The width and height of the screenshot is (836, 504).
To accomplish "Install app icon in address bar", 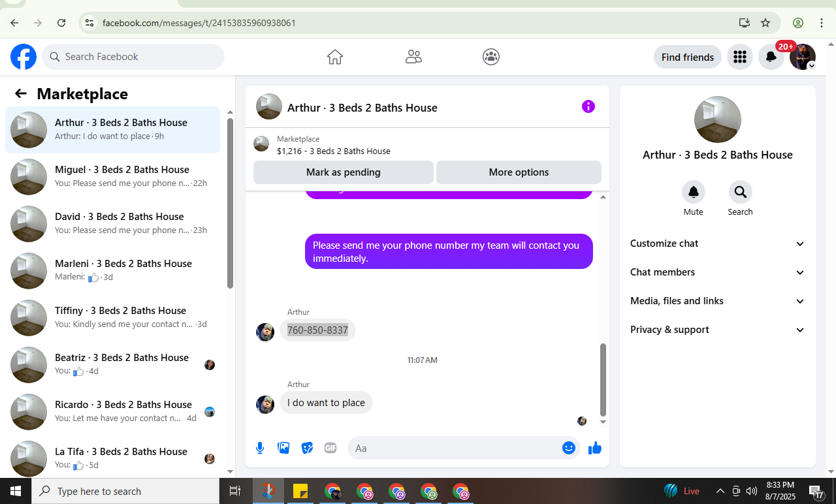I will click(745, 23).
